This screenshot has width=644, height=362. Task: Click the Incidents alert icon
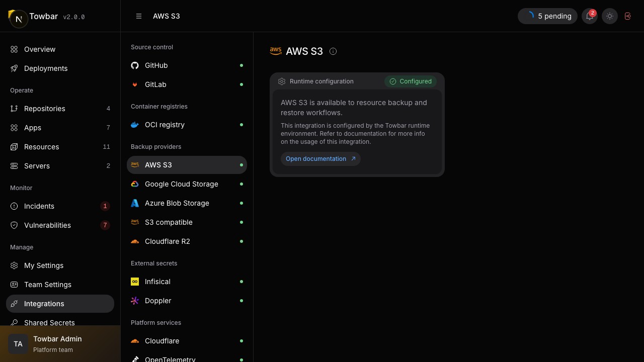click(x=14, y=206)
